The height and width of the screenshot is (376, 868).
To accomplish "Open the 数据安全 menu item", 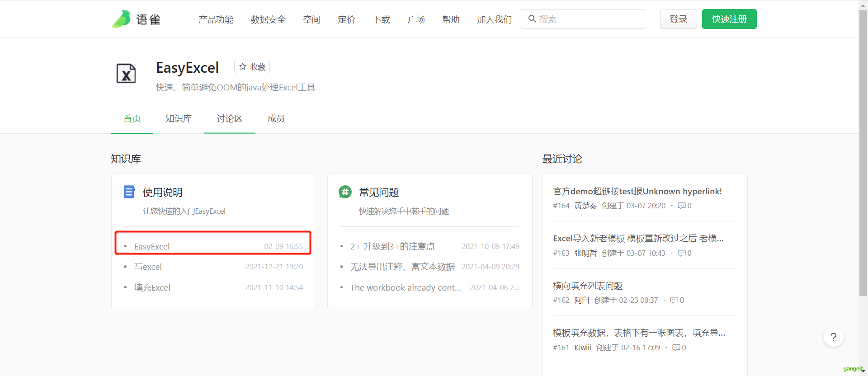I will pos(268,19).
